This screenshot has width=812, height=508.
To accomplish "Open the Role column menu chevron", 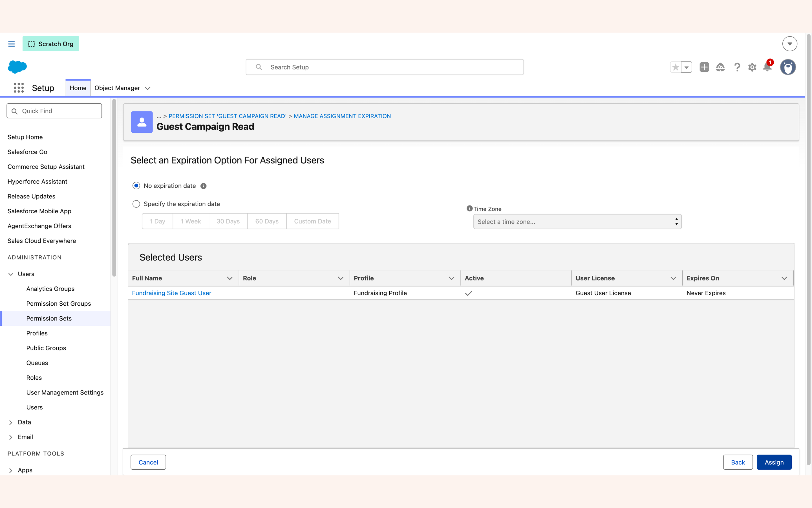I will tap(341, 278).
